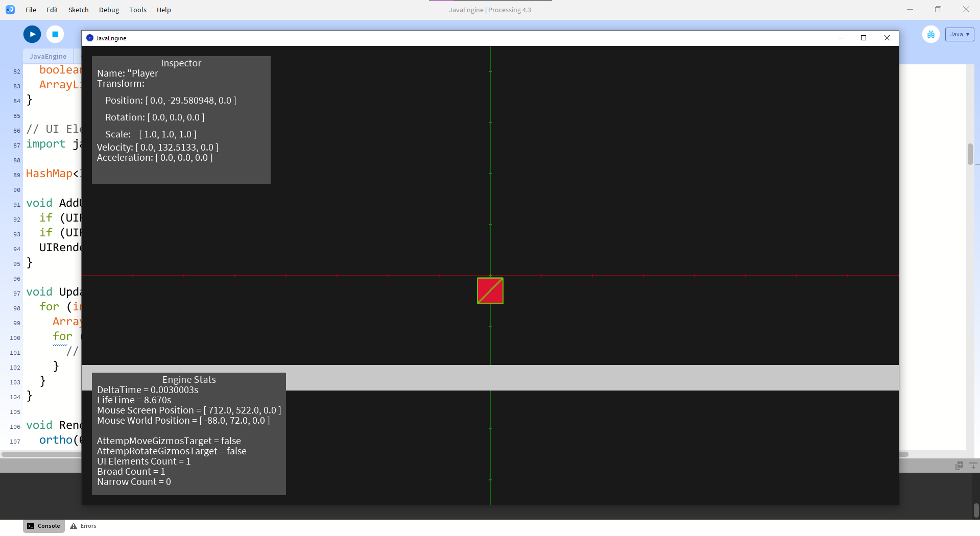Toggle Debug mode with the butterfly icon
This screenshot has width=980, height=536.
tap(930, 34)
